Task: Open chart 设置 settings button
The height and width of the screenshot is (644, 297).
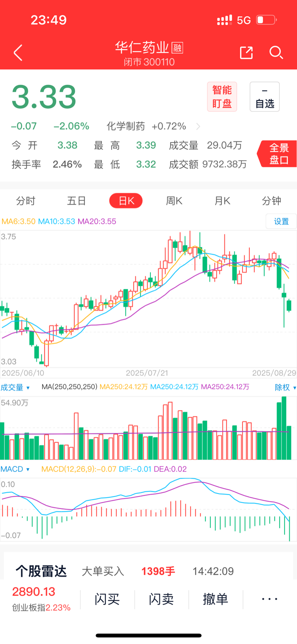Action: coord(281,222)
